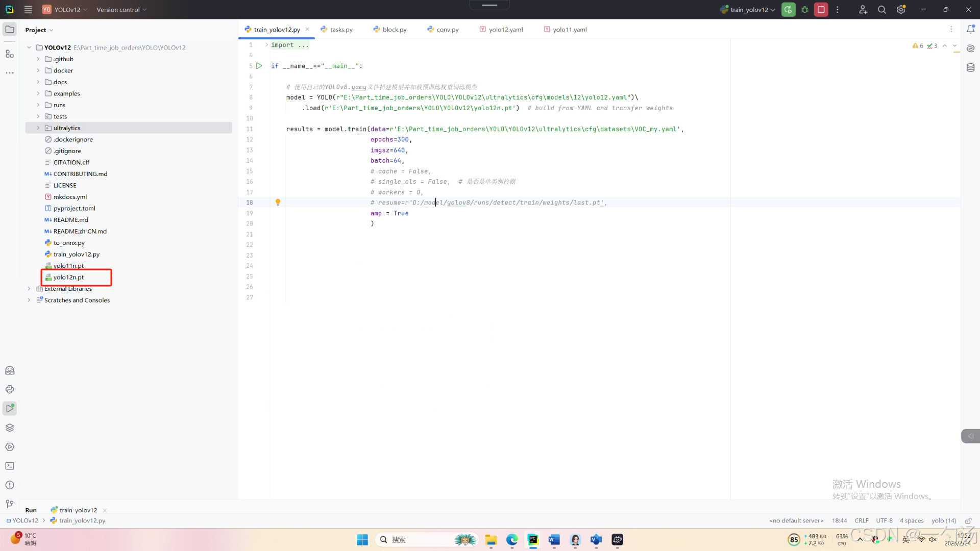Viewport: 980px width, 551px height.
Task: Select yolo12n.pt in project tree
Action: [x=68, y=278]
